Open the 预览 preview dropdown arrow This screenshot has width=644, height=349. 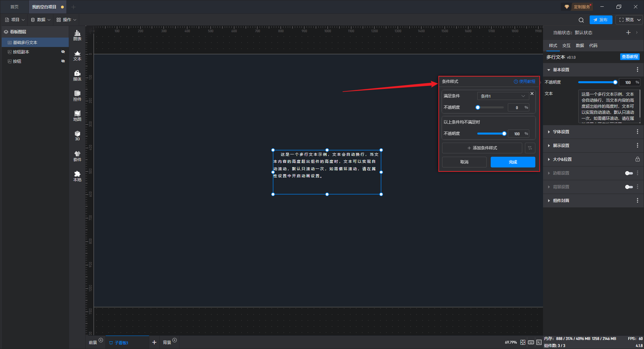click(639, 20)
